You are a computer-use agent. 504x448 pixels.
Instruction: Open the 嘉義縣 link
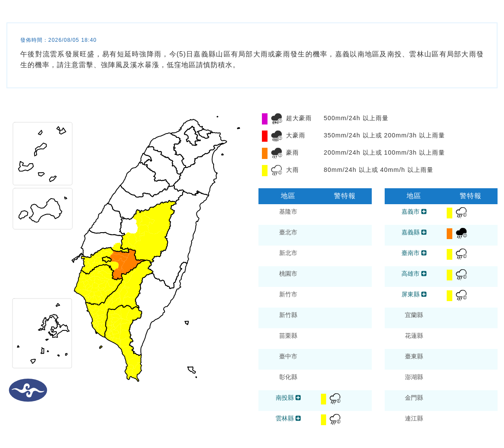coord(411,232)
